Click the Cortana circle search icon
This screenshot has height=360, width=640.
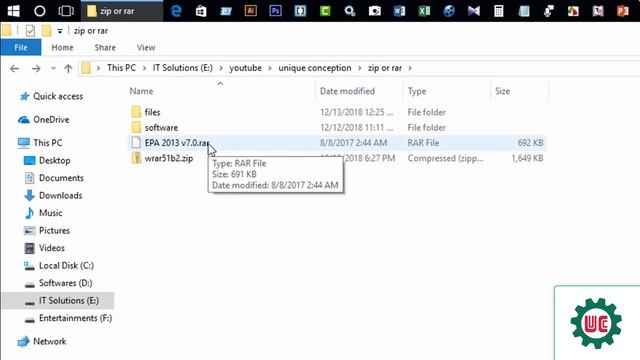[40, 11]
